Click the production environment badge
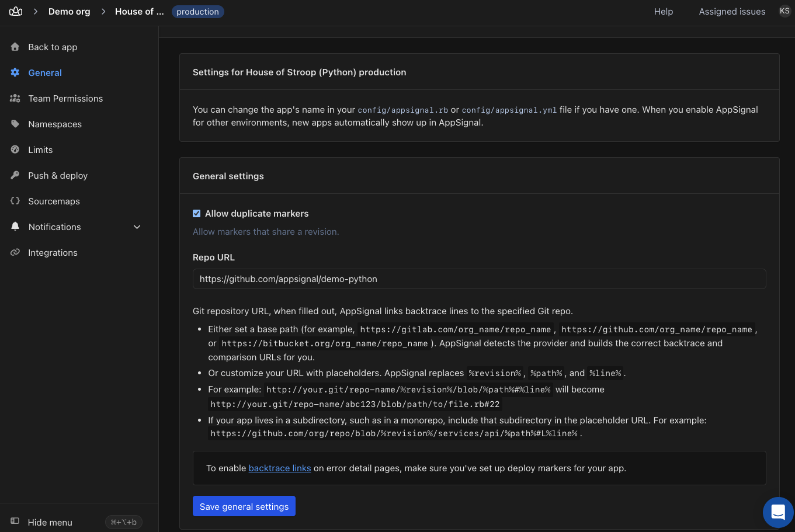The height and width of the screenshot is (532, 795). (197, 12)
